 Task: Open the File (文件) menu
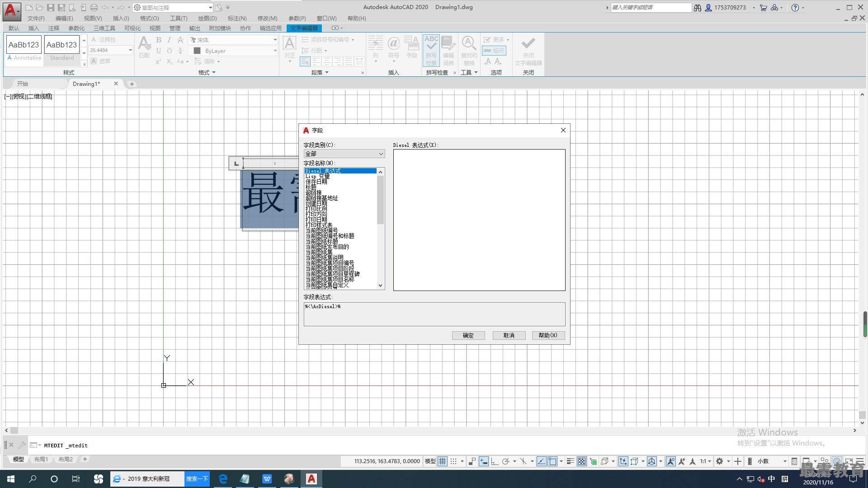click(x=36, y=19)
